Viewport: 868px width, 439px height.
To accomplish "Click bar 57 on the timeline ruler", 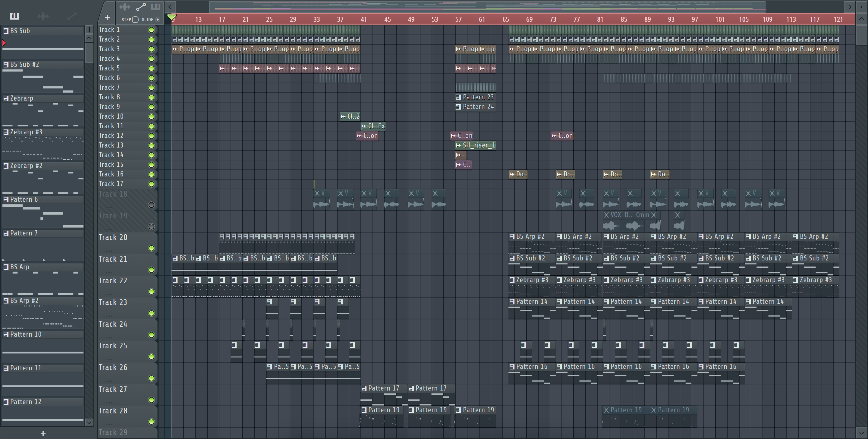I will point(458,19).
